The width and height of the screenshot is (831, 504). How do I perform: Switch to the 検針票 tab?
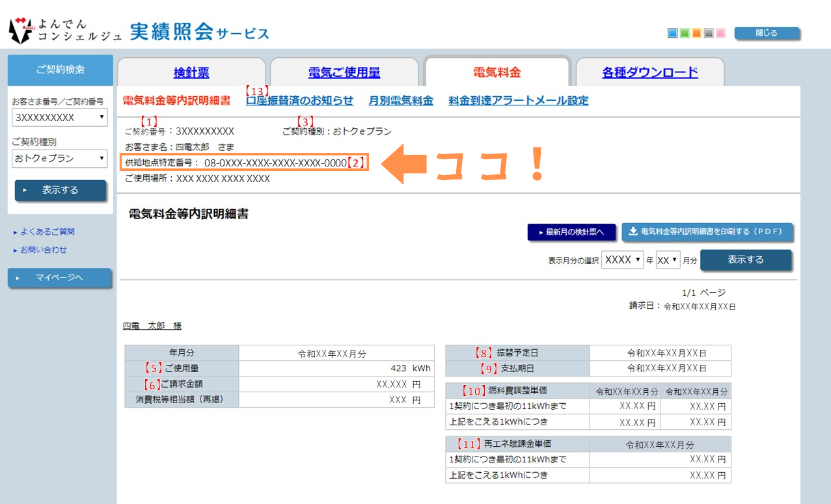[191, 73]
